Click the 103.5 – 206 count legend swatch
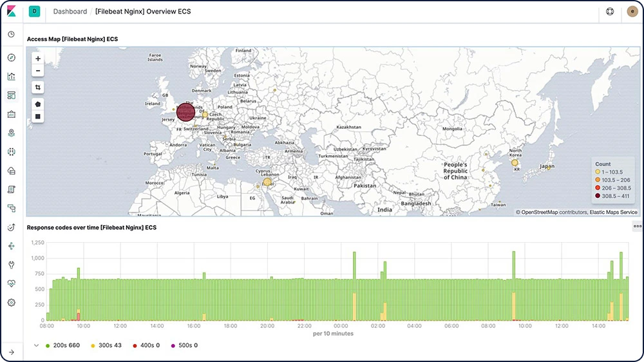This screenshot has width=644, height=362. tap(598, 180)
